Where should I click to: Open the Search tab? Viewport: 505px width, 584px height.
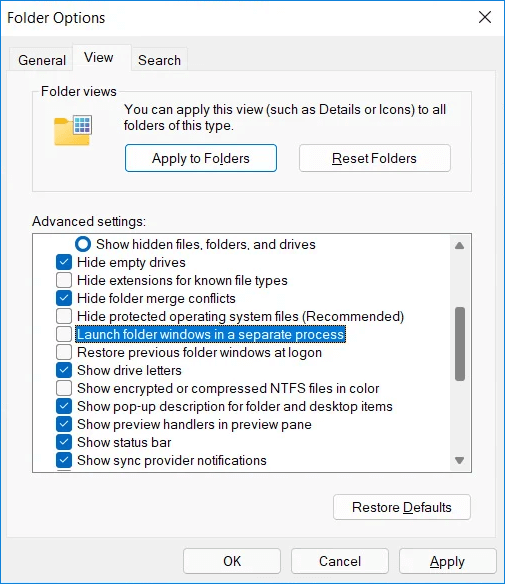pos(159,60)
